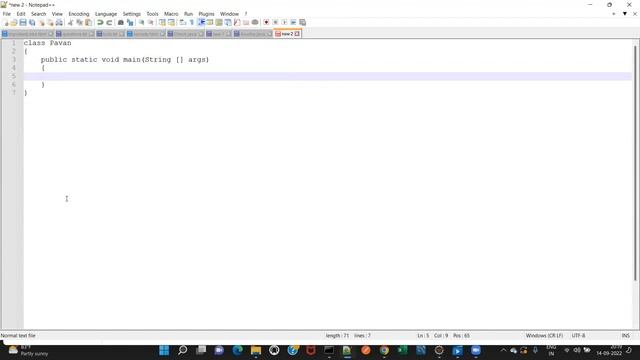Viewport: 640px width, 360px height.
Task: Click the Zoom Out toolbar icon
Action: (x=151, y=22)
